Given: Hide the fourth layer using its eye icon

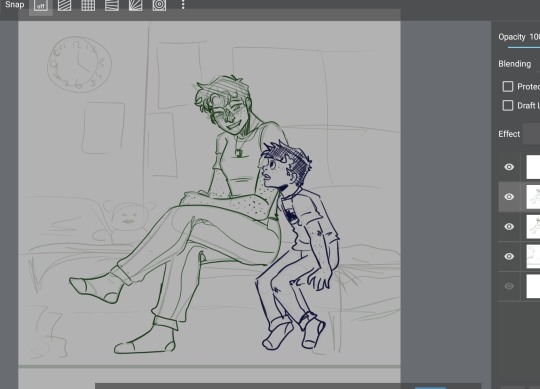Looking at the screenshot, I should [x=509, y=256].
